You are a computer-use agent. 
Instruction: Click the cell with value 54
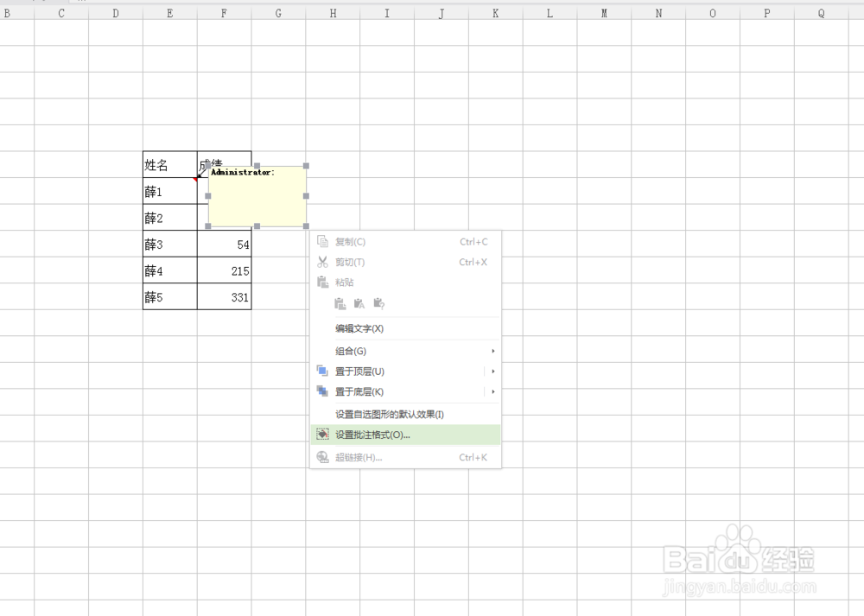225,244
